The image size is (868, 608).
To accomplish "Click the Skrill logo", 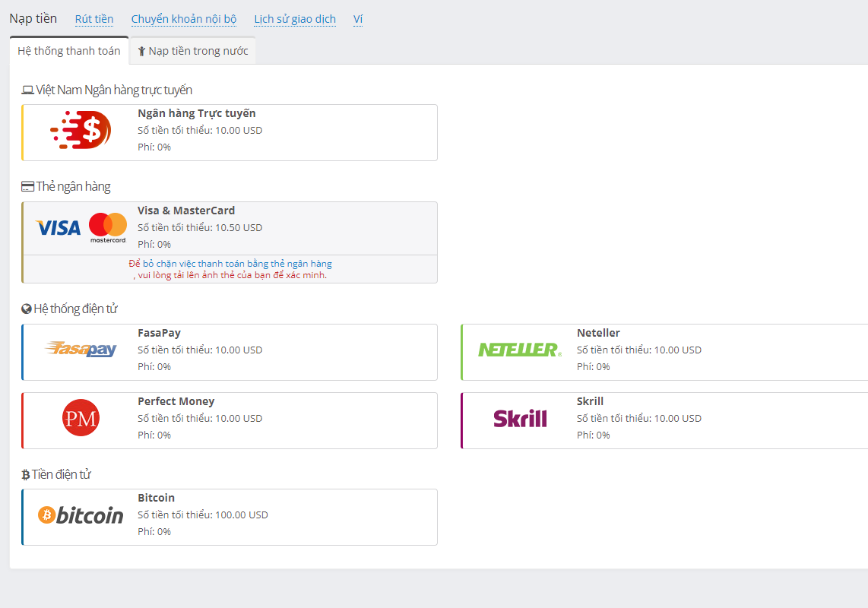I will pos(520,418).
